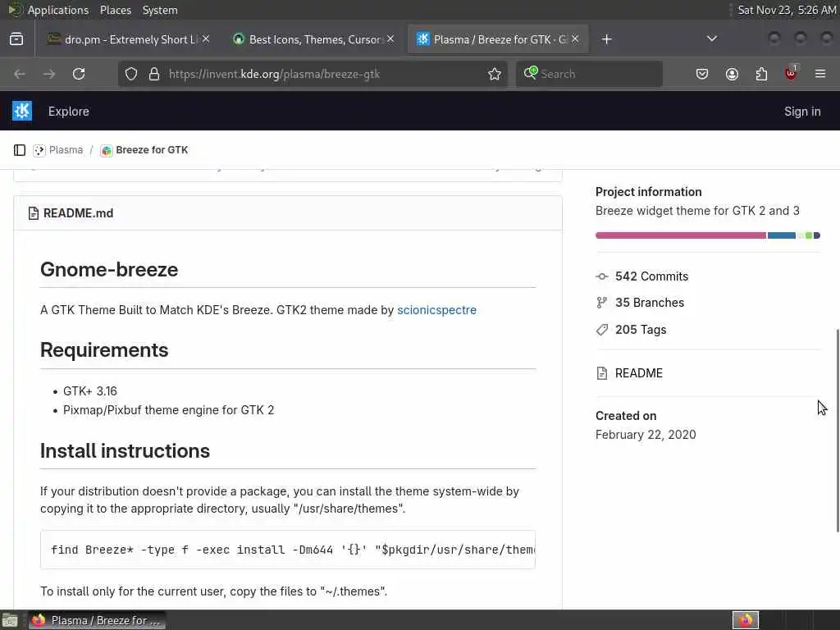This screenshot has width=840, height=630.
Task: Click Explore in the site header
Action: pos(69,112)
